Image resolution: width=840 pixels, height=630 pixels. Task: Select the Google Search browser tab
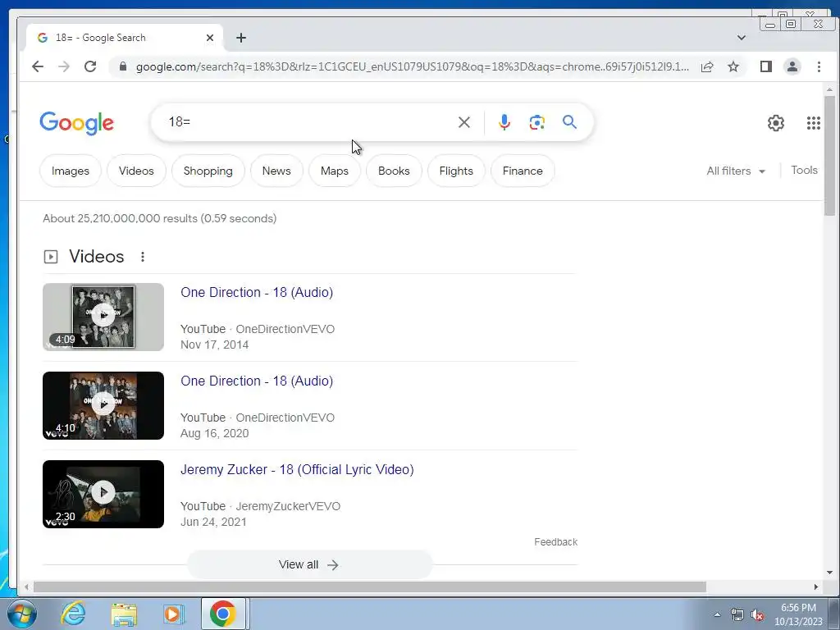coord(125,38)
